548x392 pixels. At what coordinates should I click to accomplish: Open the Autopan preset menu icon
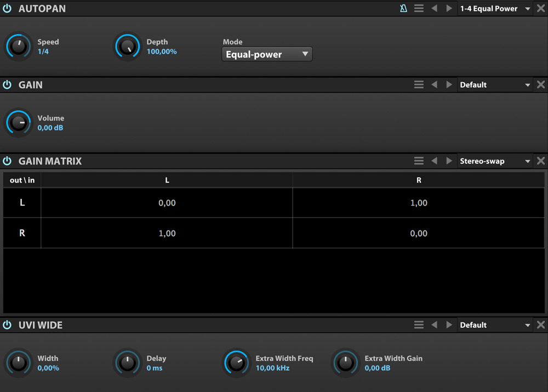coord(419,8)
